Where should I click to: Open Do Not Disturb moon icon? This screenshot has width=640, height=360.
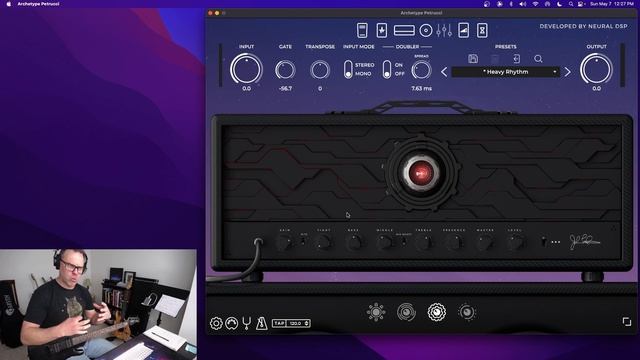tap(559, 4)
